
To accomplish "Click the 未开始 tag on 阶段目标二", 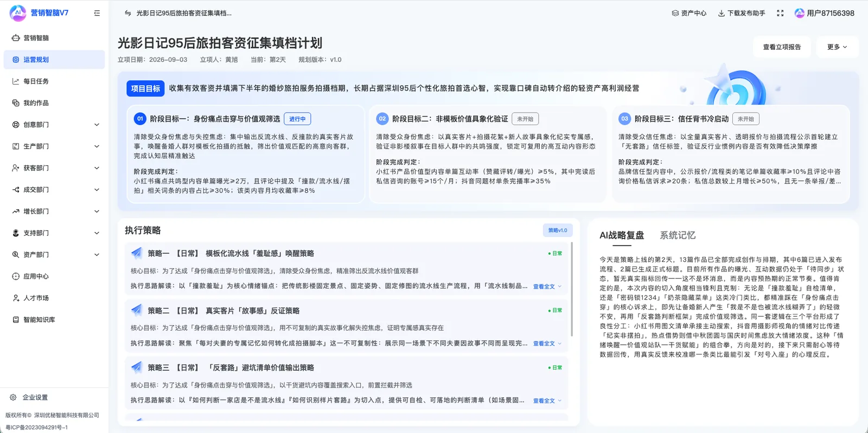I will (525, 119).
